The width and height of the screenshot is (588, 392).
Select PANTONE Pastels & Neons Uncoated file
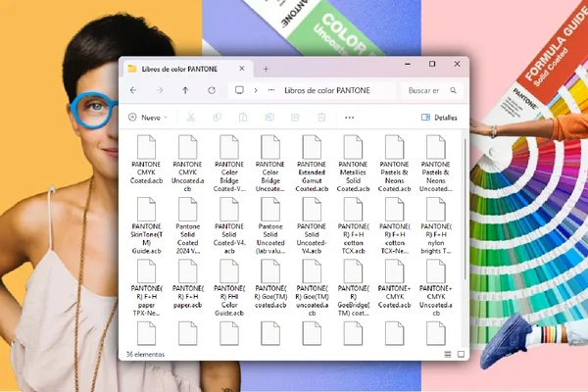pyautogui.click(x=436, y=164)
